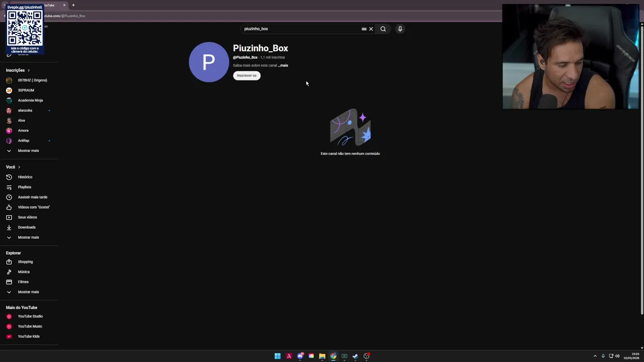Open the alanzoka subscription
The height and width of the screenshot is (362, 644).
tap(29, 110)
